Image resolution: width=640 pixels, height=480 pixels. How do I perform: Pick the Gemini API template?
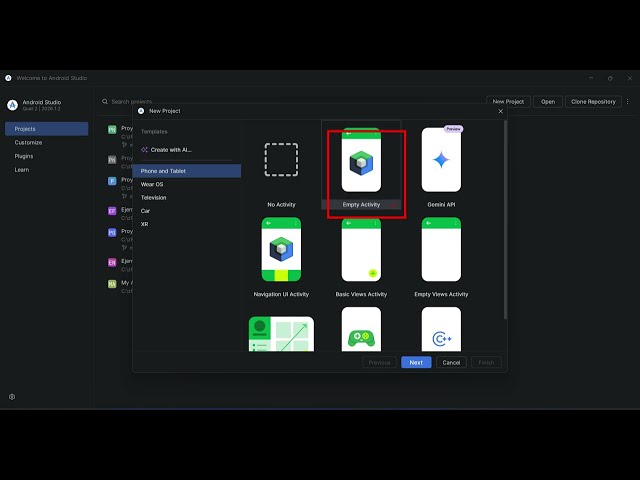(x=441, y=167)
